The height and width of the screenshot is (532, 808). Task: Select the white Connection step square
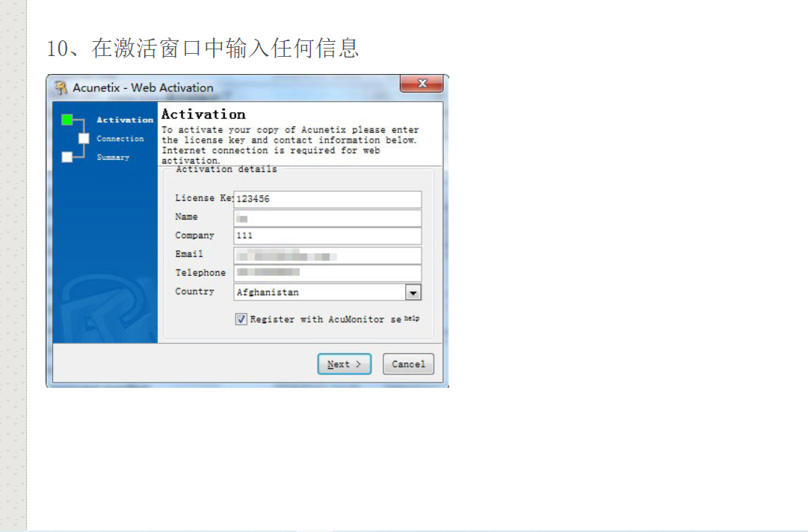(84, 138)
